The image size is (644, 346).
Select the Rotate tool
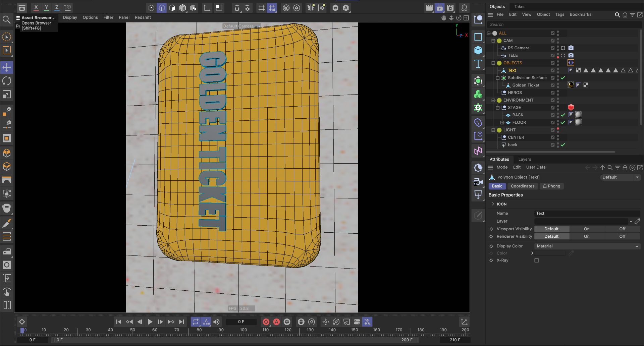(x=7, y=81)
